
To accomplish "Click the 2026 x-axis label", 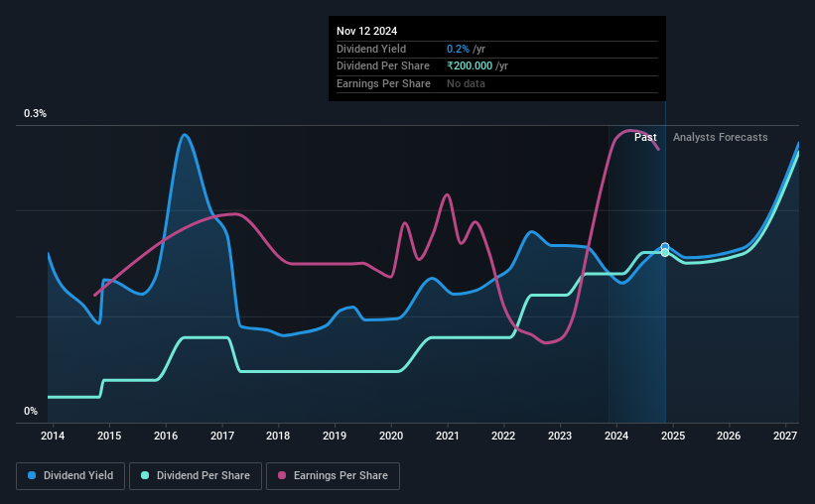I will [x=729, y=436].
